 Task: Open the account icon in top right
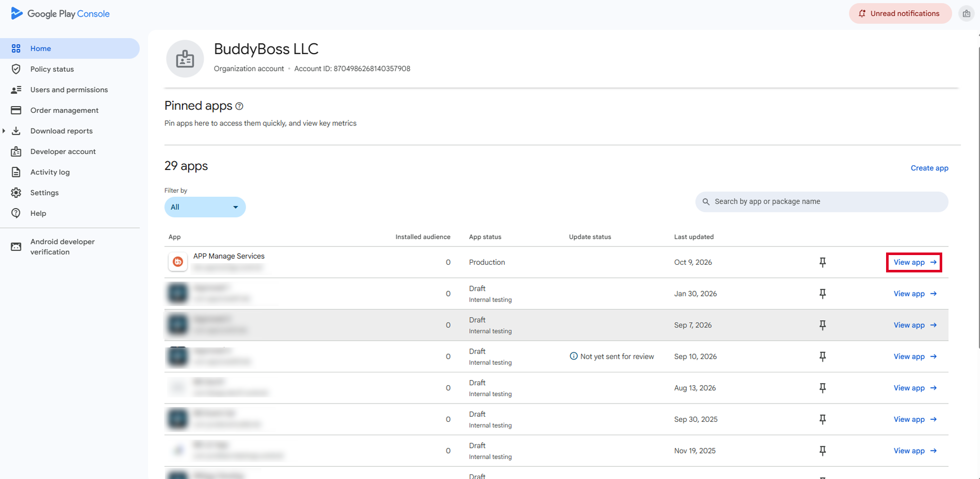(966, 14)
